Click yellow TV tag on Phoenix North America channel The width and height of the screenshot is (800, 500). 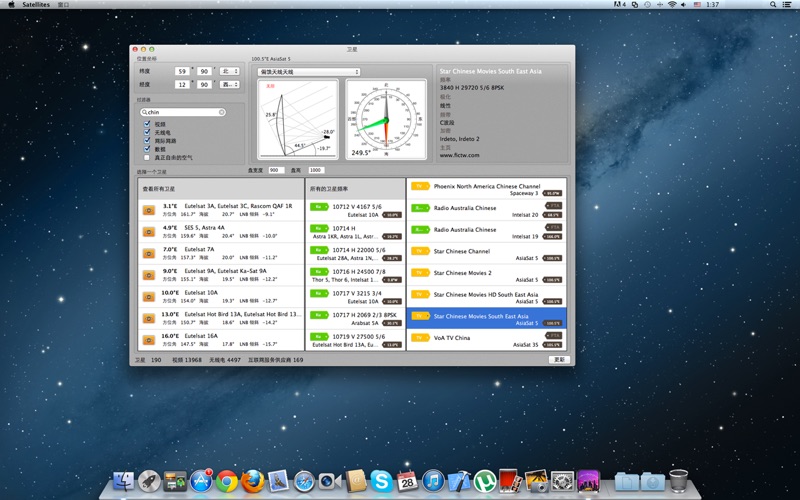[x=420, y=186]
